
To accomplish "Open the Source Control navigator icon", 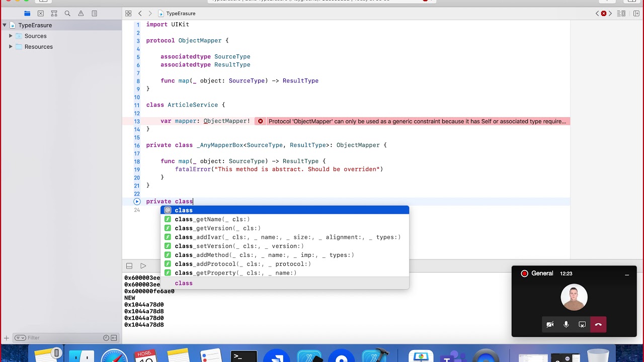I will (x=41, y=14).
